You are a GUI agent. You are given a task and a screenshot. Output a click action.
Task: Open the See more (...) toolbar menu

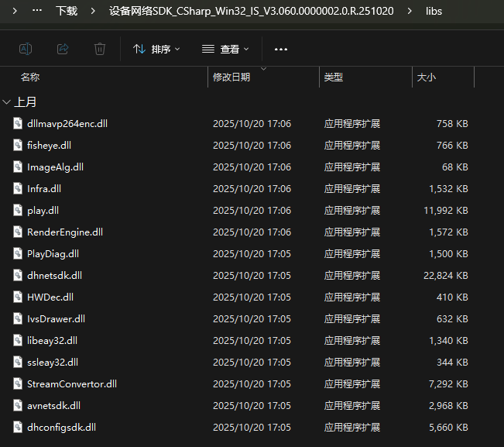click(x=281, y=49)
